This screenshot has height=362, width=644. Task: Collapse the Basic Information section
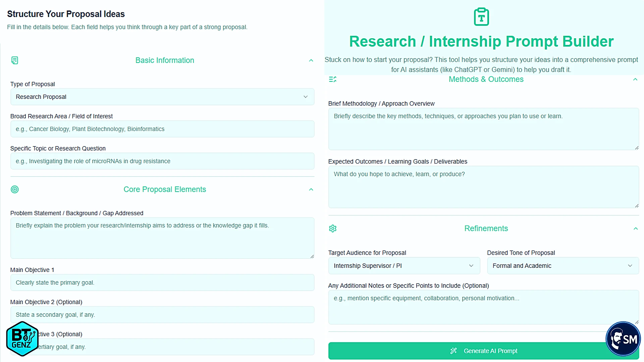click(311, 61)
